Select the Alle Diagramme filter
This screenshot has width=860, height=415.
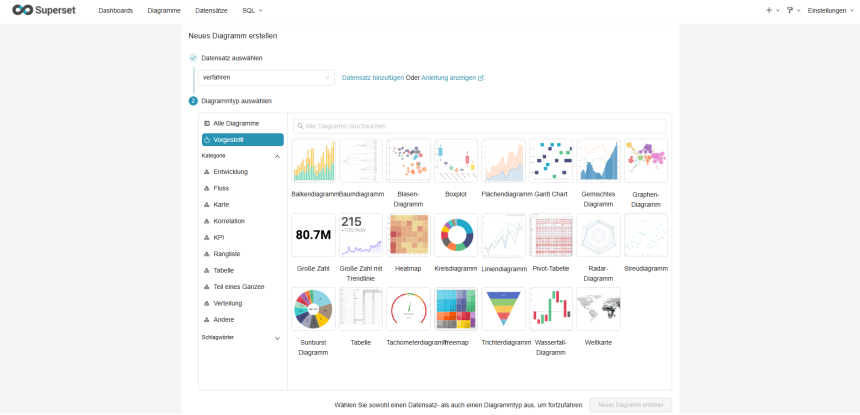pos(236,123)
